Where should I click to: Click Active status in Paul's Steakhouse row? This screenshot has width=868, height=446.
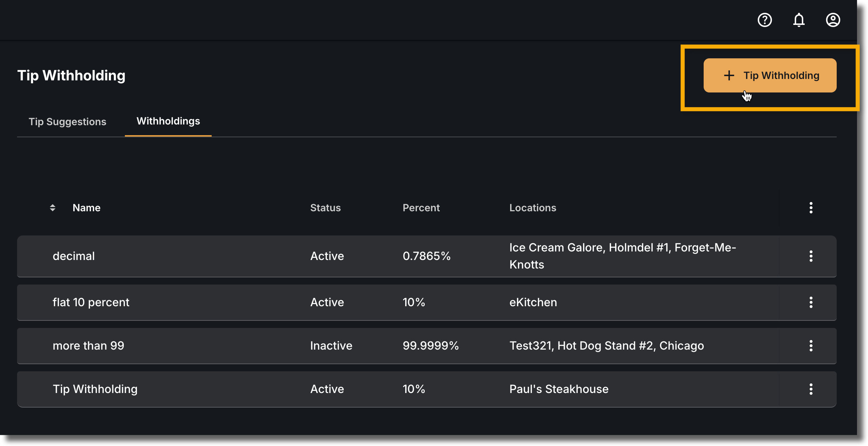pos(327,389)
